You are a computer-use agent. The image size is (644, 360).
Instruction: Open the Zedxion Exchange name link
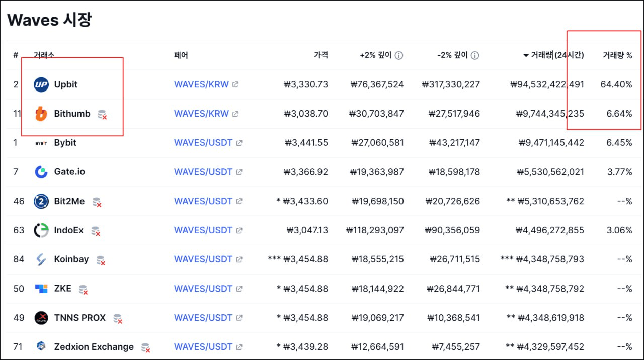94,347
